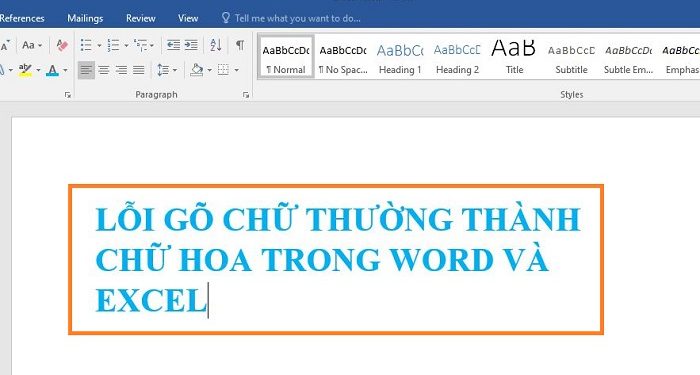Apply Shading with the paint bucket icon
This screenshot has width=700, height=375.
197,70
